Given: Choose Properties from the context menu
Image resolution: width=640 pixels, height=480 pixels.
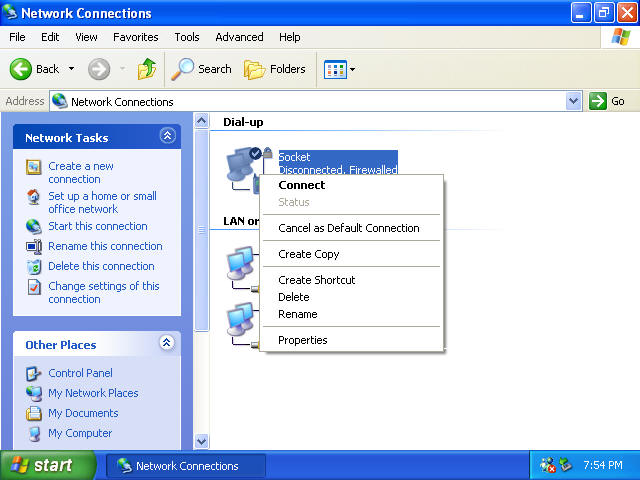Looking at the screenshot, I should (352, 340).
